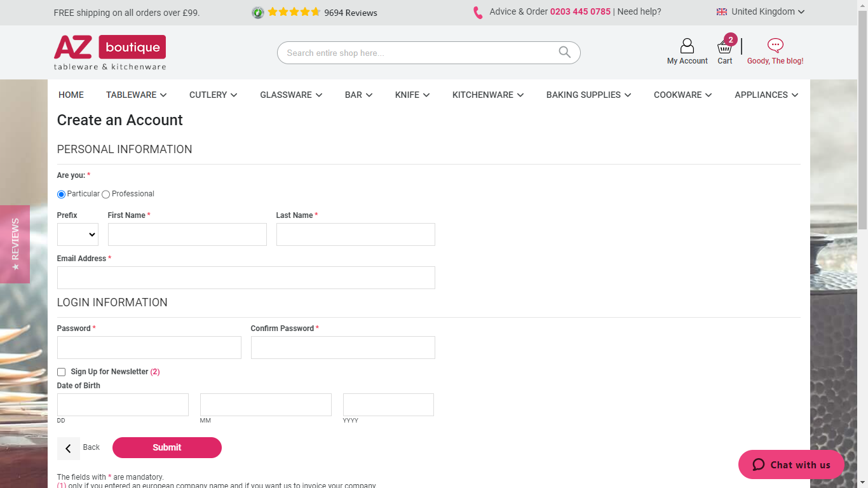868x488 pixels.
Task: Click the search magnifying glass icon
Action: click(564, 53)
